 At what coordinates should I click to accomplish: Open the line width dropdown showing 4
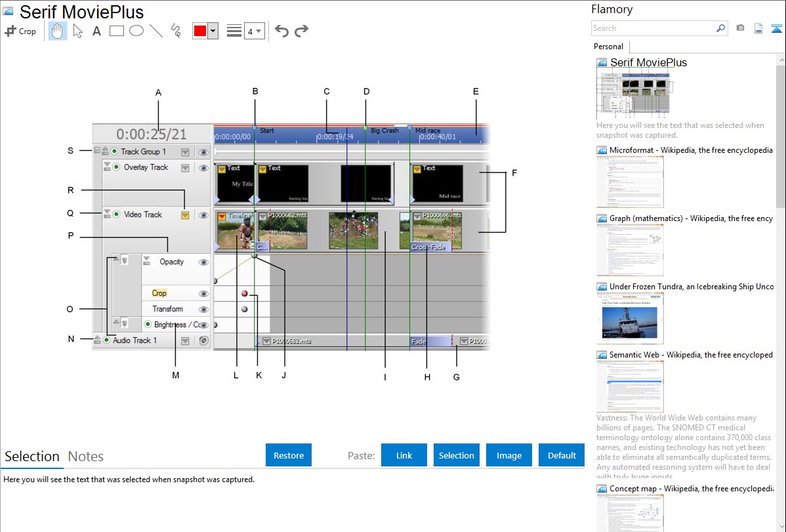click(254, 31)
